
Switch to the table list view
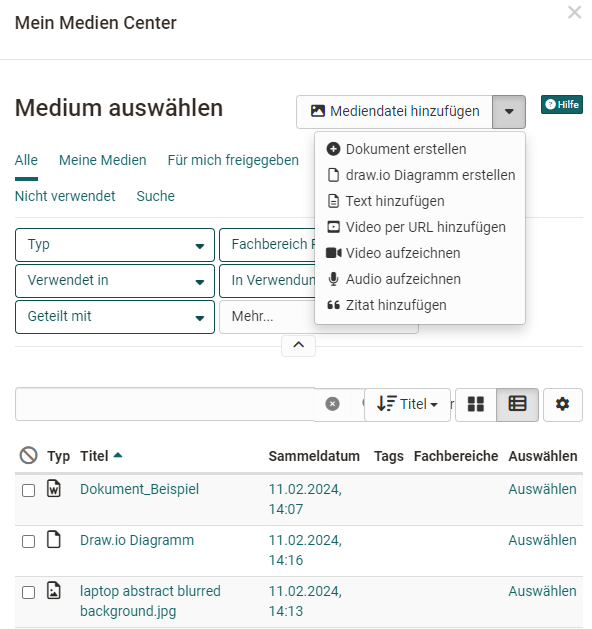tap(517, 404)
